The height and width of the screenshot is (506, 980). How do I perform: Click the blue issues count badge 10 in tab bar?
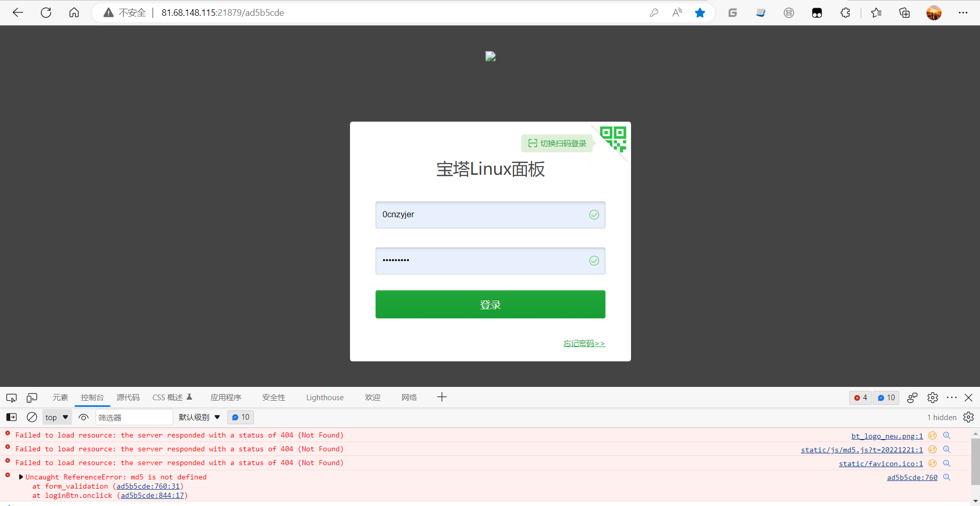886,398
